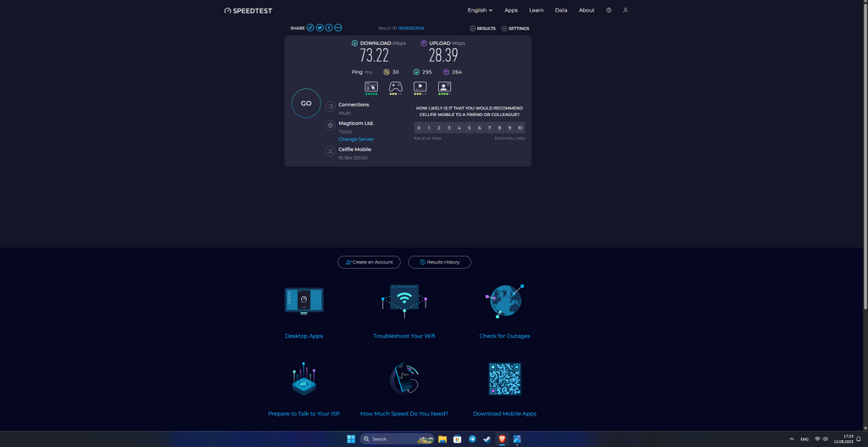Open the English language dropdown

[x=480, y=10]
